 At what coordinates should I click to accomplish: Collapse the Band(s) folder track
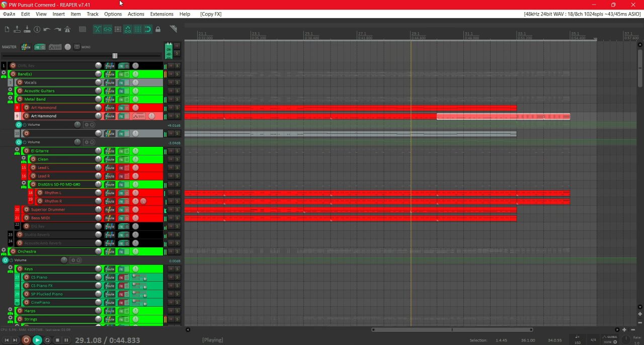point(4,72)
